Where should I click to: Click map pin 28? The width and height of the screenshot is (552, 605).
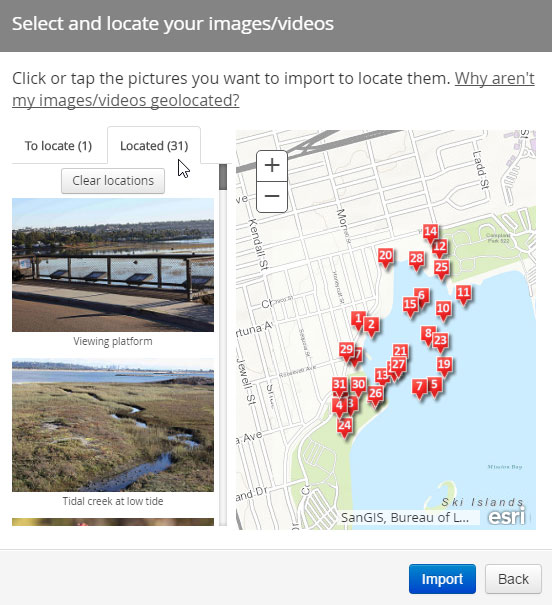[416, 260]
